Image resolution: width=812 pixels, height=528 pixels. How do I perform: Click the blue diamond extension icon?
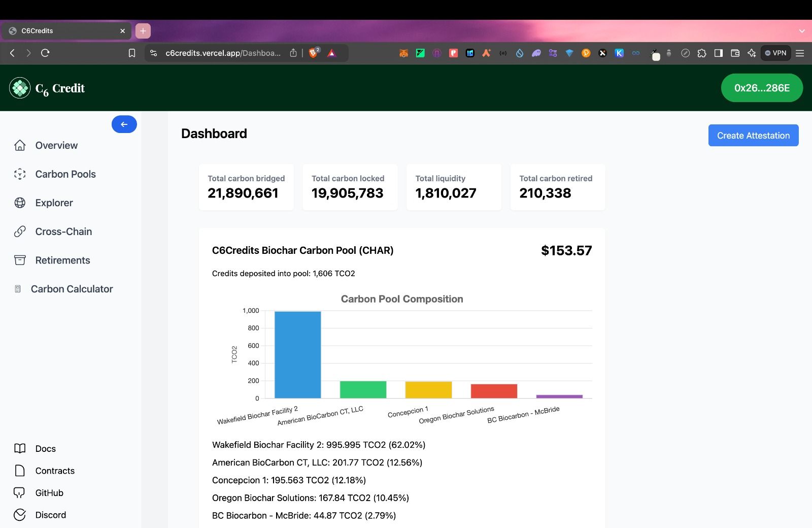(x=569, y=53)
